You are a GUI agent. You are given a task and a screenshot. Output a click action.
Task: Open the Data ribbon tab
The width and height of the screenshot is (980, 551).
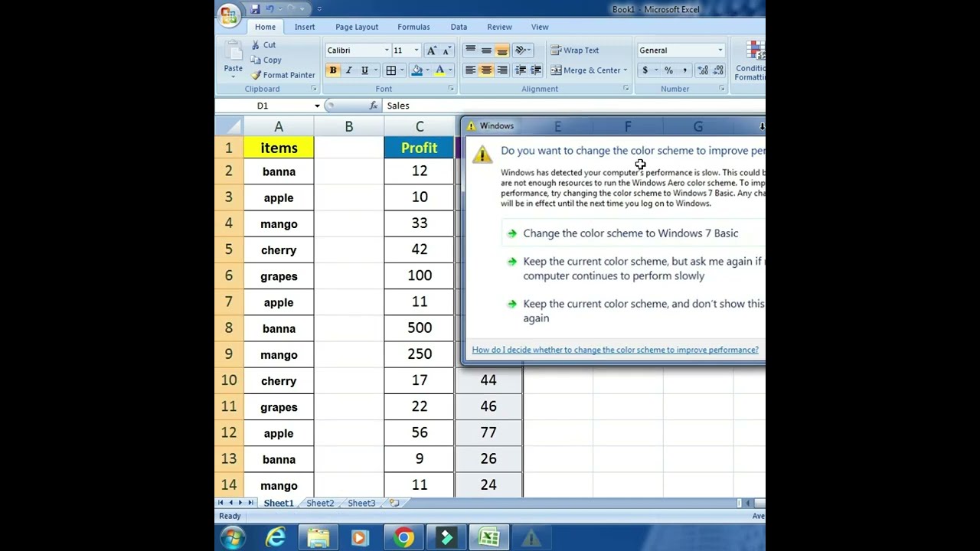(x=459, y=27)
